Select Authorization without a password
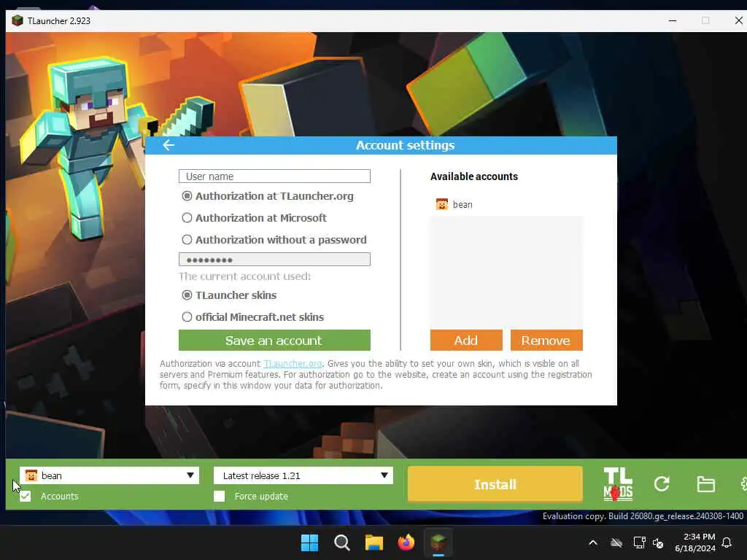The width and height of the screenshot is (747, 560). coord(187,239)
